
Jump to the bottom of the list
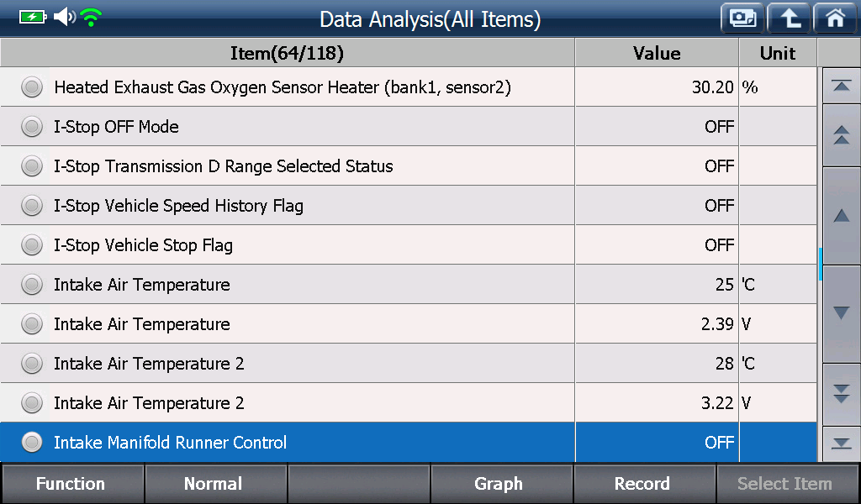841,444
